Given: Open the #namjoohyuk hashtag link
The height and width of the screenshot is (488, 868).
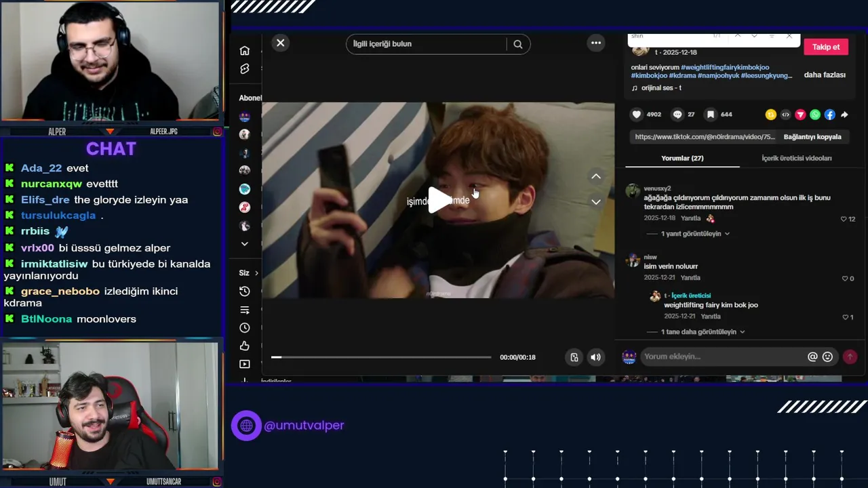Looking at the screenshot, I should click(x=718, y=76).
